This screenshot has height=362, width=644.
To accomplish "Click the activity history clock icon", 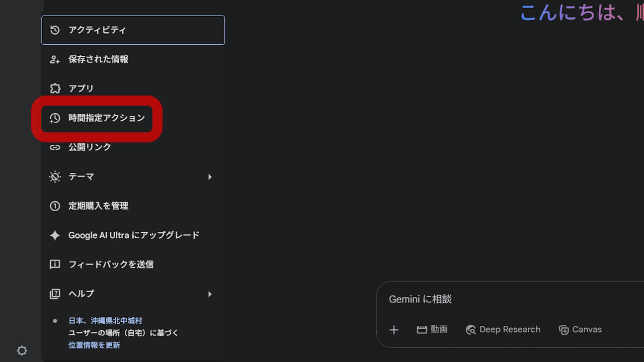I will click(x=55, y=30).
